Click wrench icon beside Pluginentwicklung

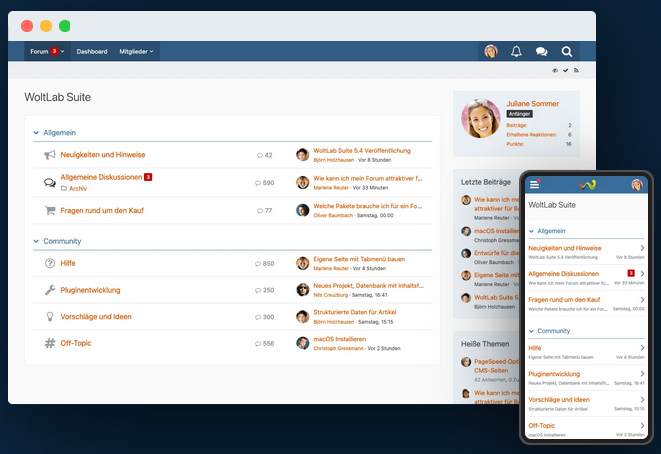50,290
